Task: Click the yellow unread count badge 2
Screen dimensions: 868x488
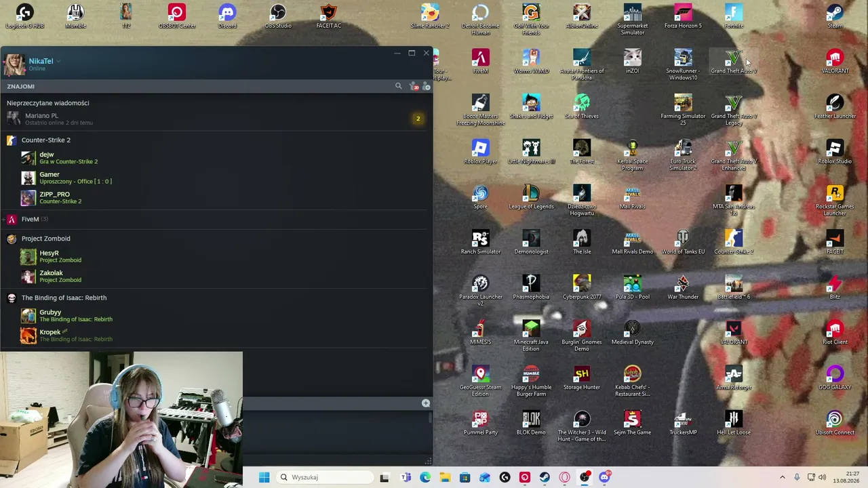Action: point(418,119)
